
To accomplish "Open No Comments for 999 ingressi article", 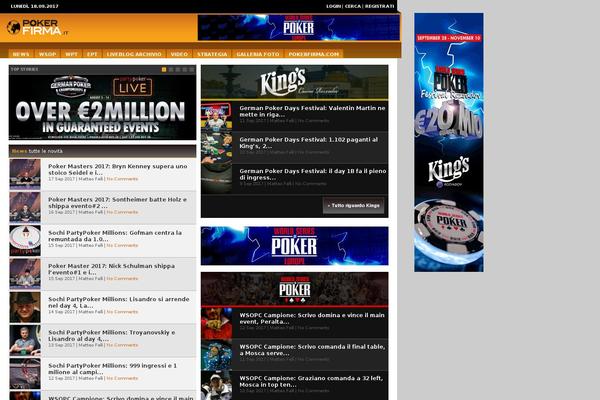I will 122,378.
